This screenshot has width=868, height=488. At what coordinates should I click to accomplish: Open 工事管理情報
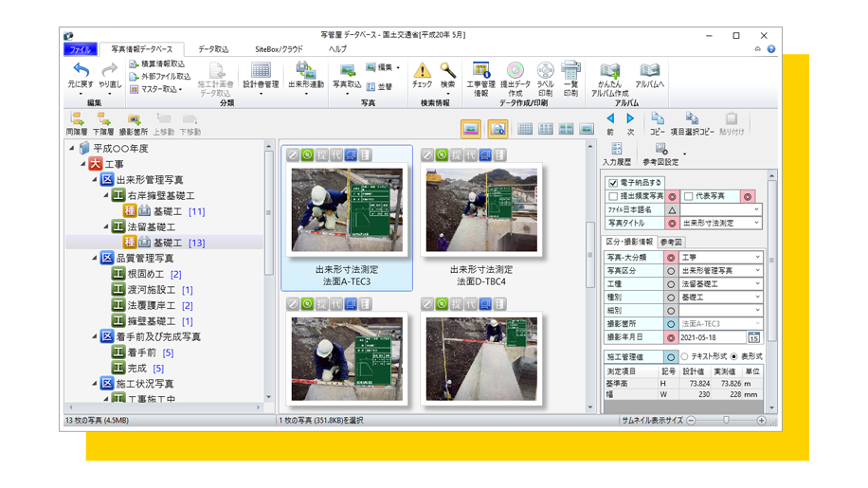480,79
